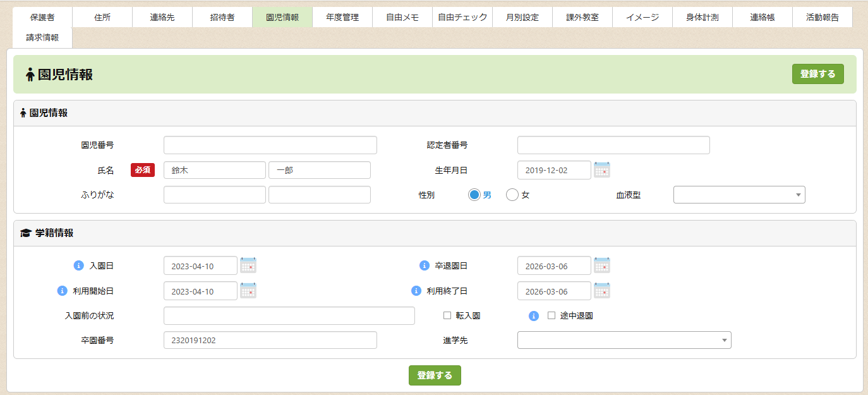Click info icon beside 卒退園日
The width and height of the screenshot is (868, 395).
[425, 265]
